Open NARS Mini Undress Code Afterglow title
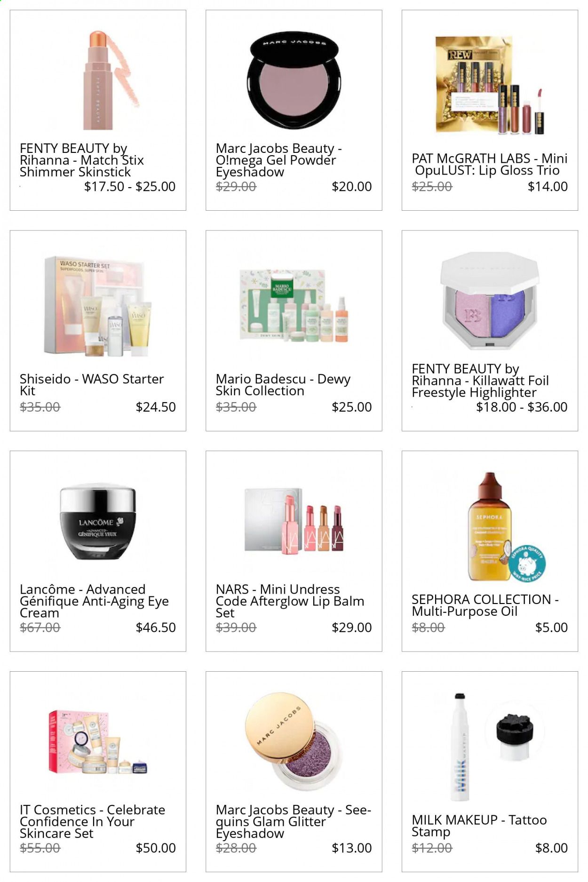The height and width of the screenshot is (882, 588). 290,601
